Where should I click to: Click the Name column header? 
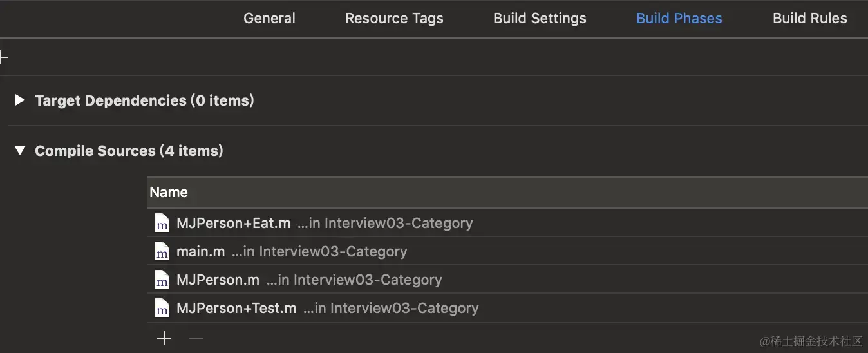169,192
